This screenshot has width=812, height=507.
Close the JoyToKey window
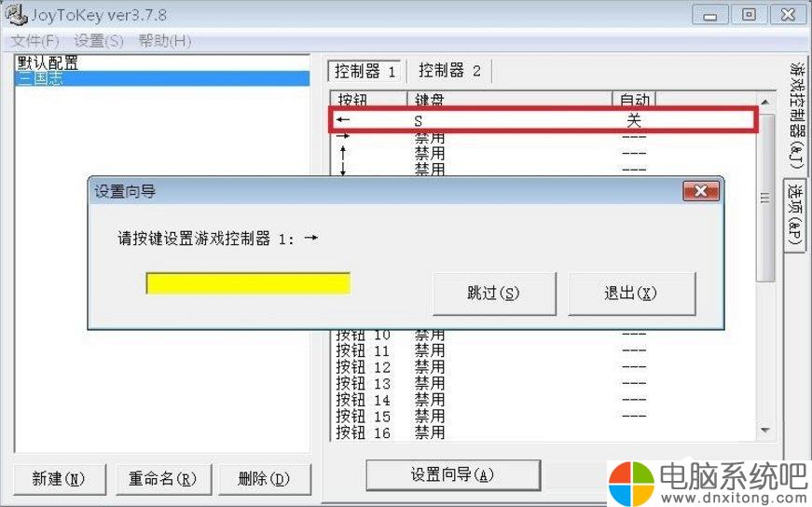tap(788, 15)
